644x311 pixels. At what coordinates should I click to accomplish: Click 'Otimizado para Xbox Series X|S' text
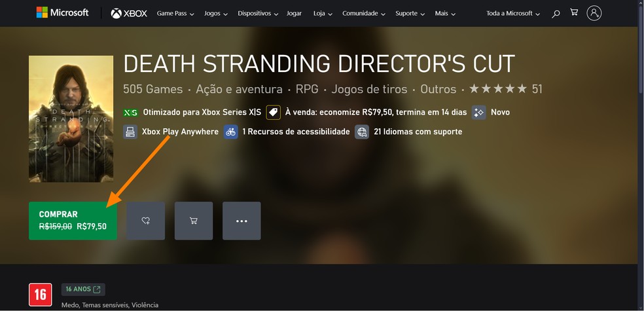coord(202,112)
